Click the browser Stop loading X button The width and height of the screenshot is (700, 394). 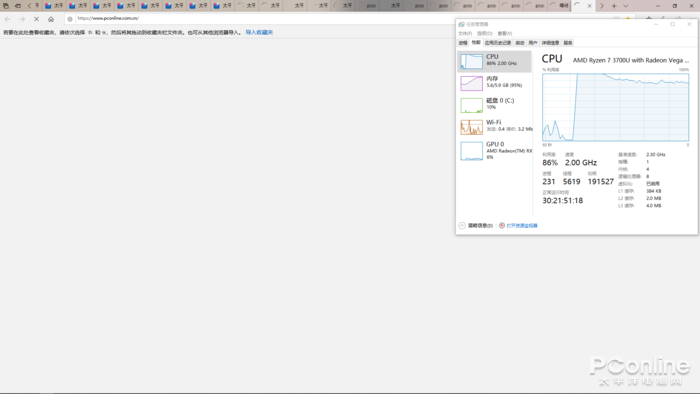37,19
